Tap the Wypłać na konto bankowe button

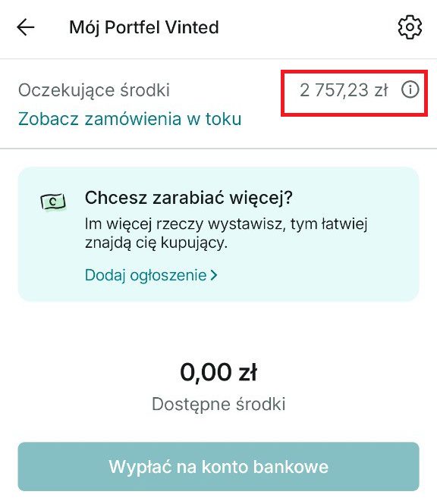pyautogui.click(x=218, y=466)
